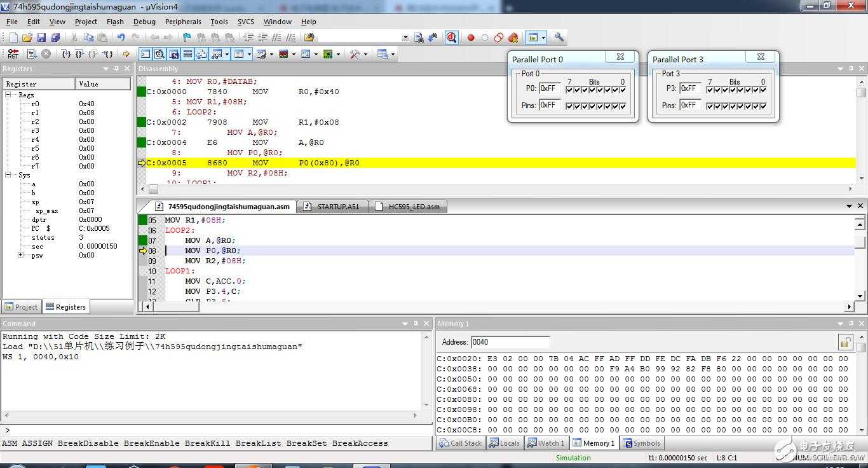Image resolution: width=868 pixels, height=468 pixels.
Task: Expand the psw register tree node
Action: point(21,255)
